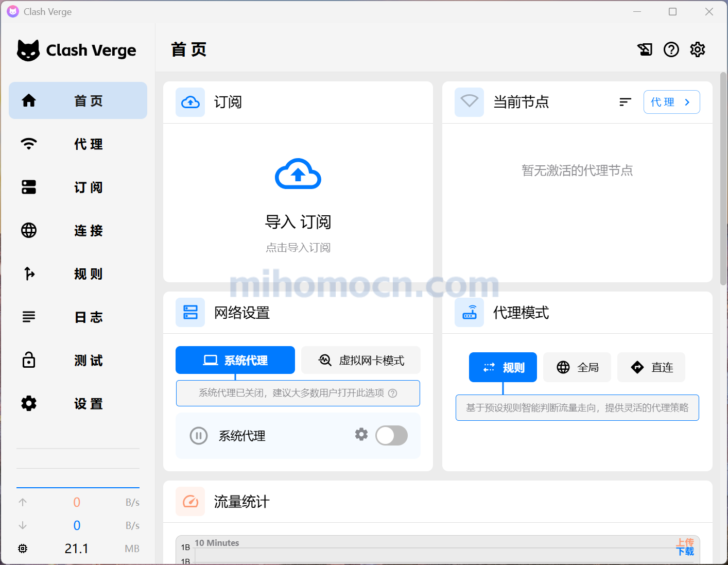Open the 首页 home sidebar item

tap(78, 100)
